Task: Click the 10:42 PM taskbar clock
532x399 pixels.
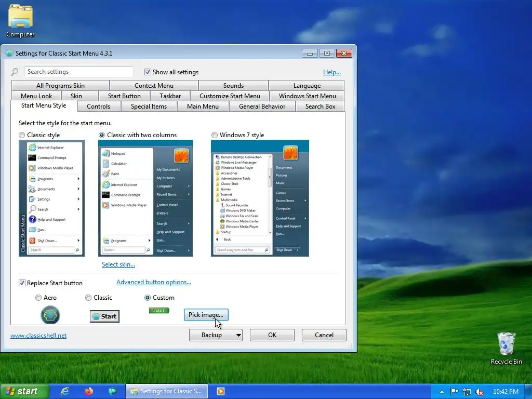Action: pos(506,392)
